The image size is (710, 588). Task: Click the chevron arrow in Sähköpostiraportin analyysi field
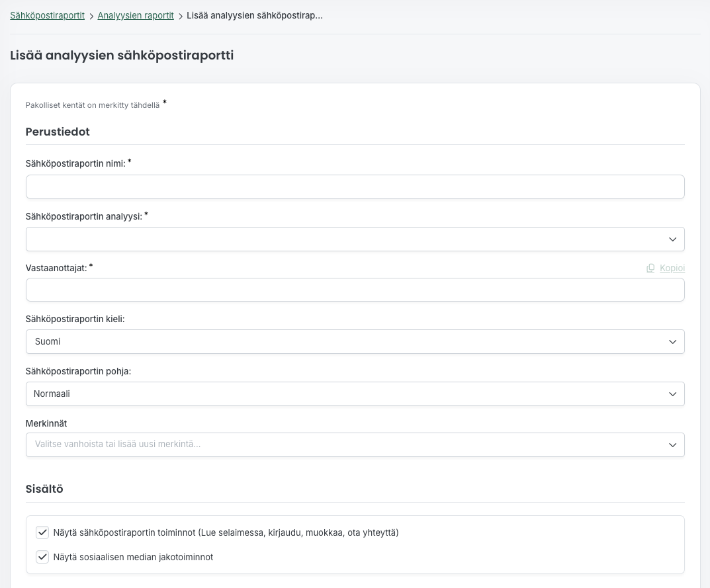672,239
